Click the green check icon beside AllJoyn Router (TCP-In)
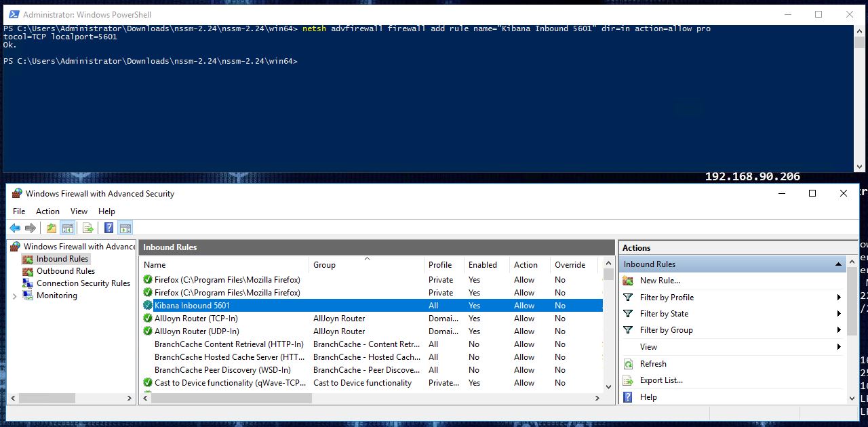The width and height of the screenshot is (868, 427). [x=148, y=319]
